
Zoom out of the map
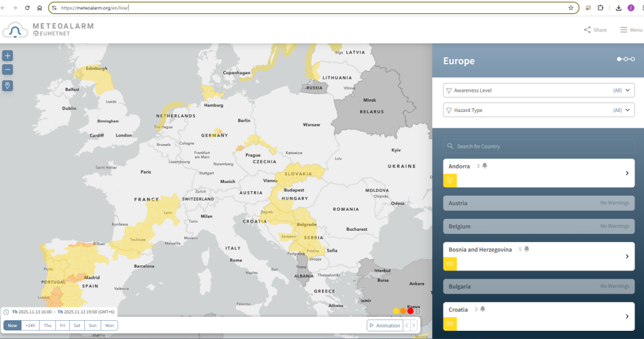[8, 70]
